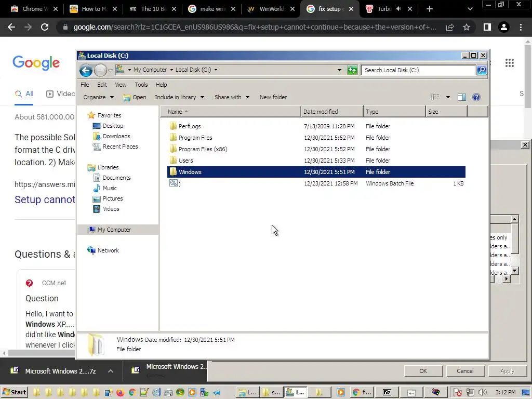
Task: Expand the address bar history dropdown
Action: coord(339,70)
